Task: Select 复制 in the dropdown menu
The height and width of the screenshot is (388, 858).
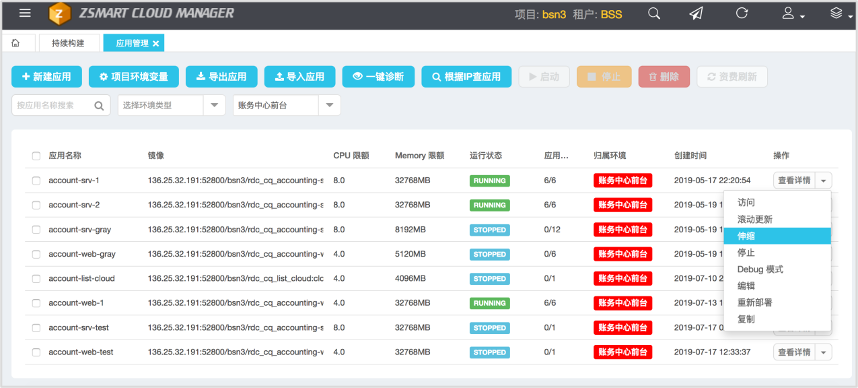Action: (x=777, y=319)
